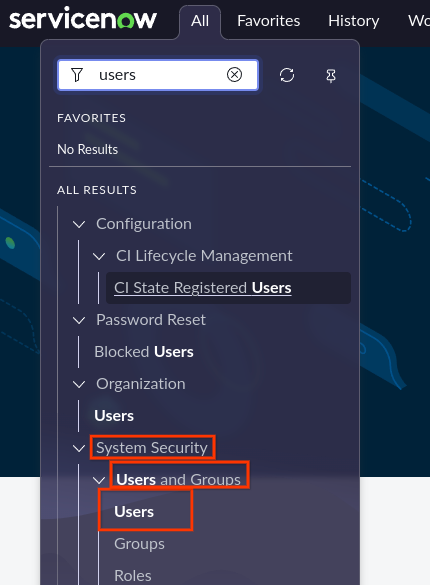The width and height of the screenshot is (430, 585).
Task: Click into the users filter field
Action: [158, 75]
